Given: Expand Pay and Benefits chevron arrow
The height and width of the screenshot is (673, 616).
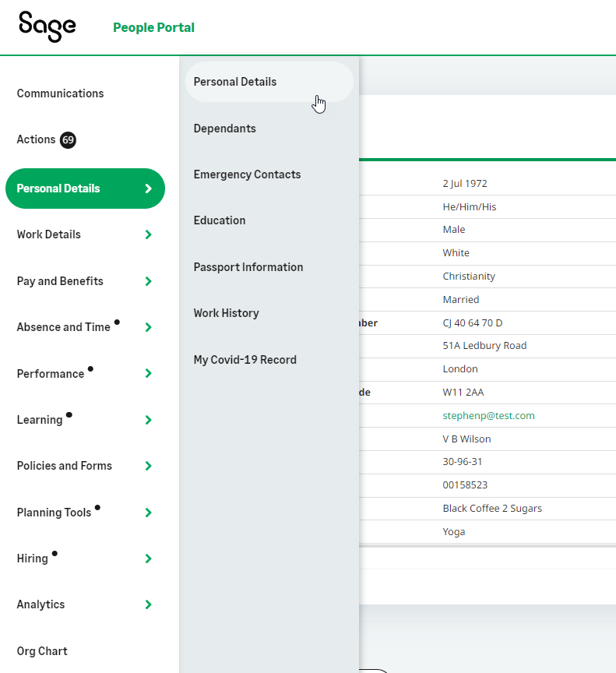Looking at the screenshot, I should 148,281.
